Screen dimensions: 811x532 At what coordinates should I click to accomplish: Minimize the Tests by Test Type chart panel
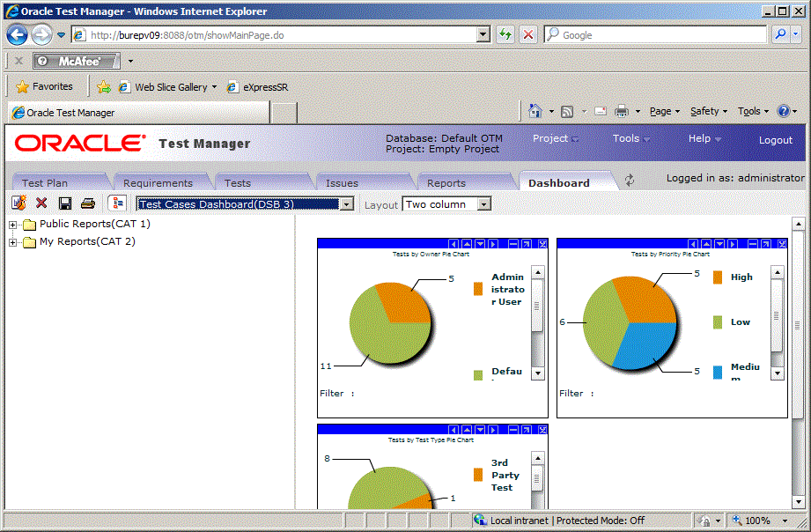(x=513, y=430)
